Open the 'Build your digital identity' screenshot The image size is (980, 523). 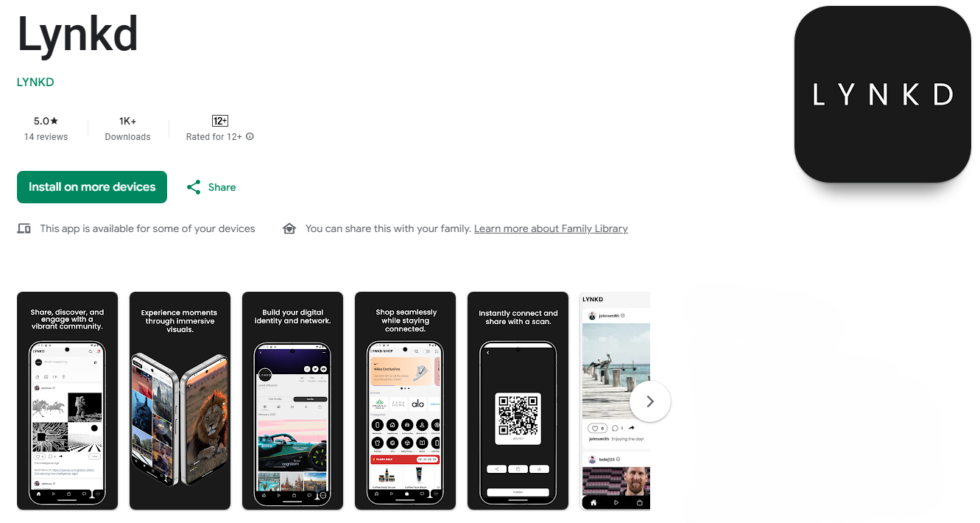click(292, 401)
